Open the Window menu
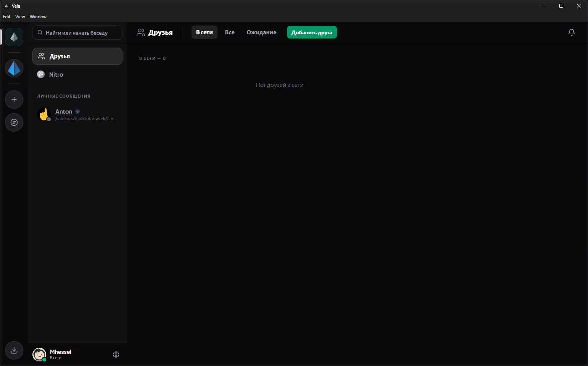 pos(38,17)
